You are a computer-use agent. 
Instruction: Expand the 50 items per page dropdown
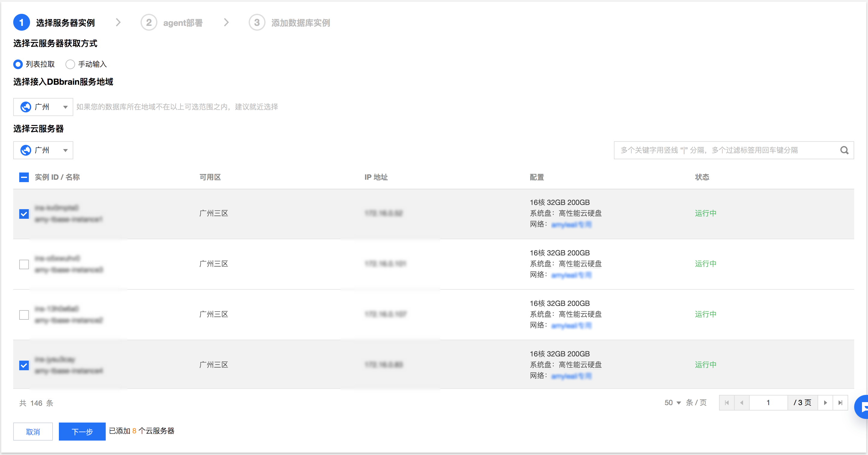(672, 403)
